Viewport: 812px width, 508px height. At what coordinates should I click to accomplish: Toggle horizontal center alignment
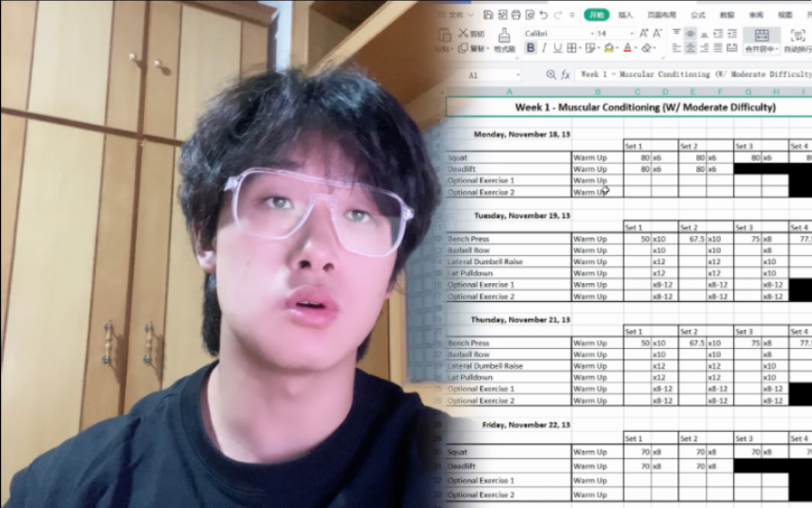click(691, 48)
